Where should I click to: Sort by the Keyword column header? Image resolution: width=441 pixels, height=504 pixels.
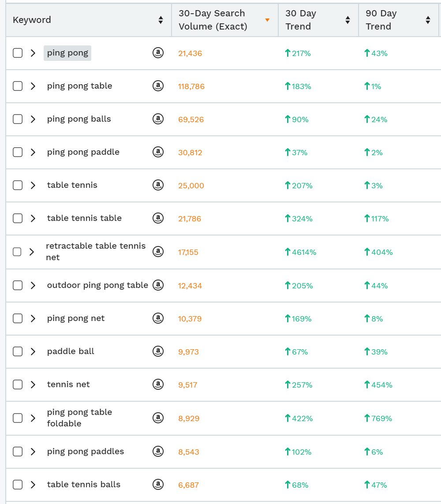coord(161,20)
